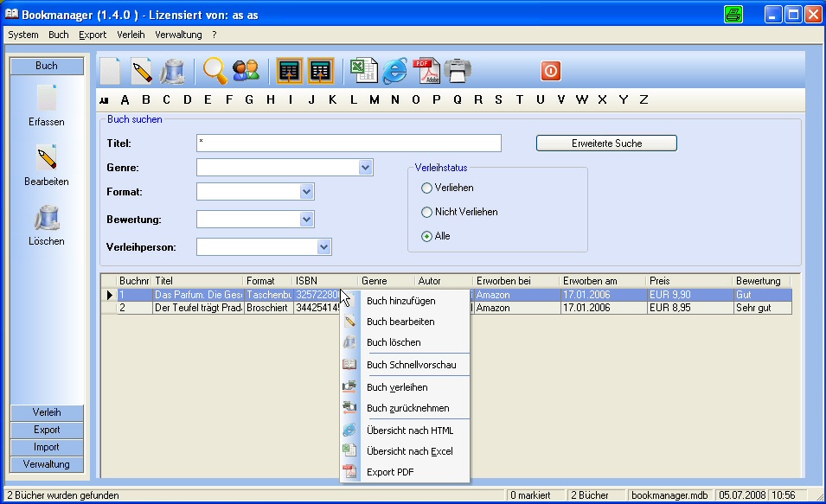Select the Alle radio button
Screen dimensions: 826x504
click(x=426, y=236)
